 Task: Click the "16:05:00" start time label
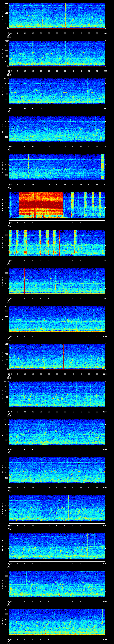tap(9, 184)
